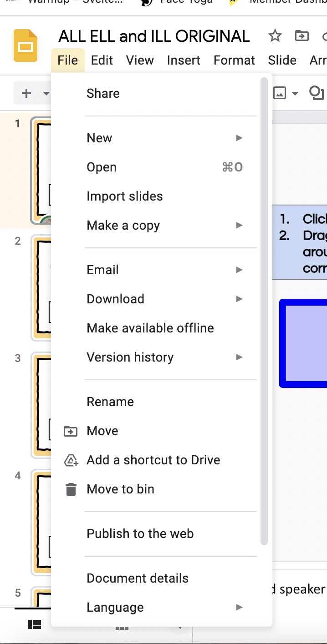Open the View menu
Image resolution: width=327 pixels, height=644 pixels.
click(140, 60)
